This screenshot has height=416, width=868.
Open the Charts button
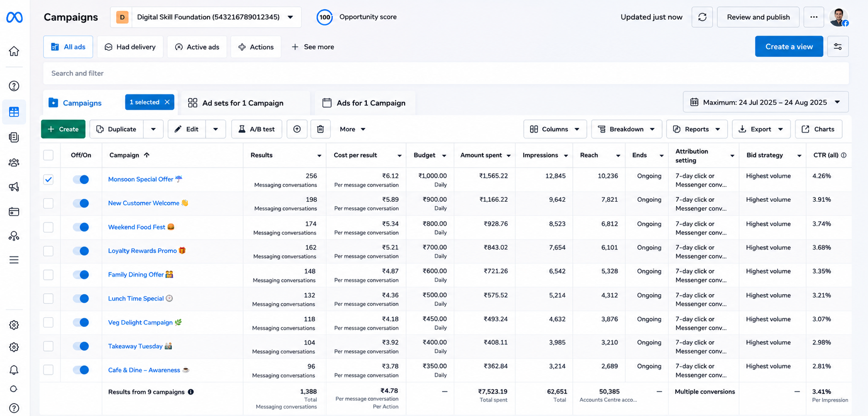tap(819, 129)
